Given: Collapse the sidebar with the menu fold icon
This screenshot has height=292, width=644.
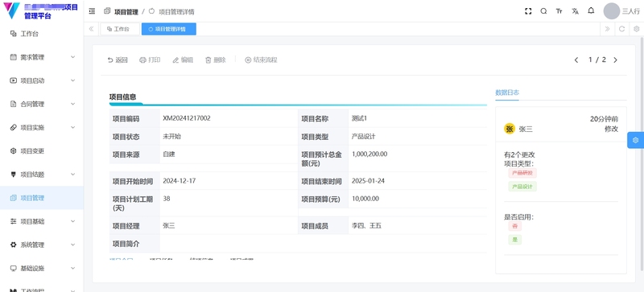Looking at the screenshot, I should [x=92, y=11].
